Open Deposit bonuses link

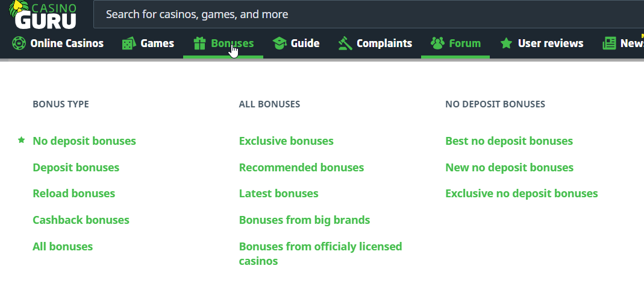tap(76, 167)
